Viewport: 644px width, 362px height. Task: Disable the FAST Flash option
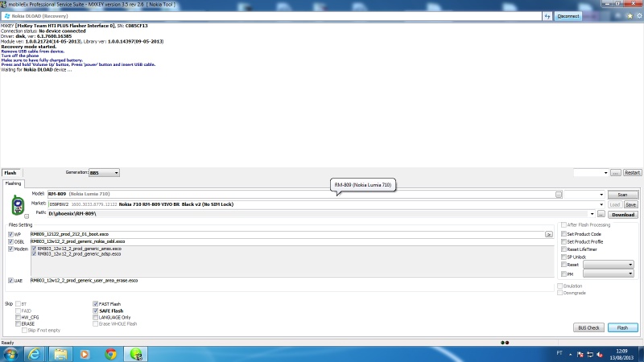tap(95, 304)
